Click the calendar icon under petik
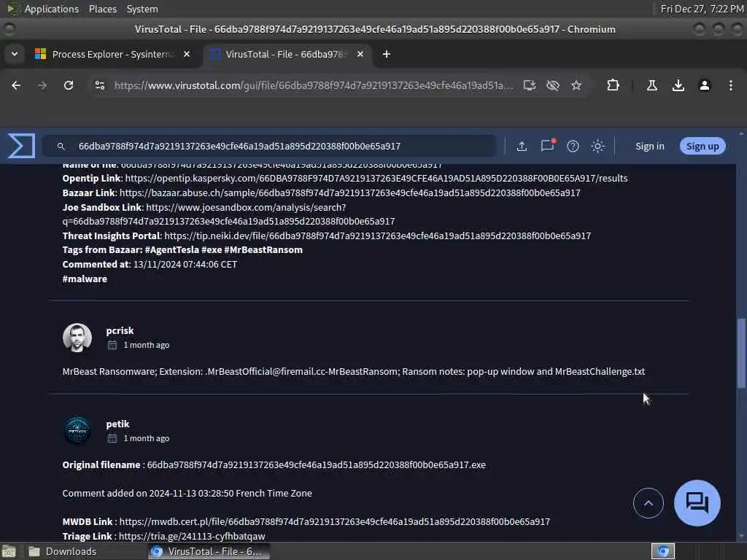747x560 pixels. point(112,438)
